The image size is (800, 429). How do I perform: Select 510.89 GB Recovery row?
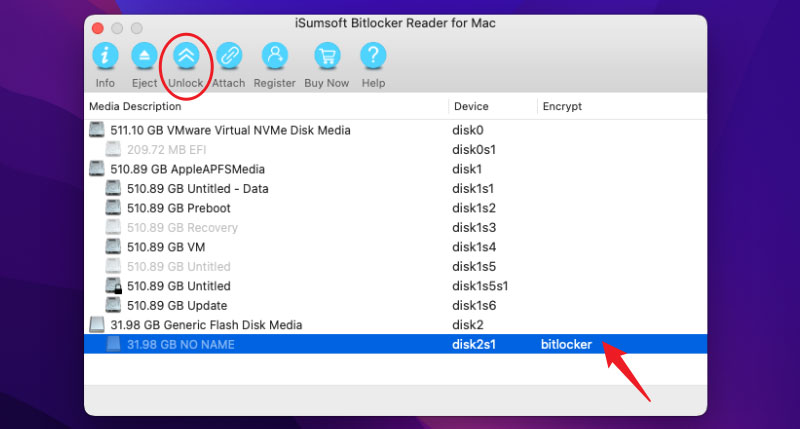[395, 228]
